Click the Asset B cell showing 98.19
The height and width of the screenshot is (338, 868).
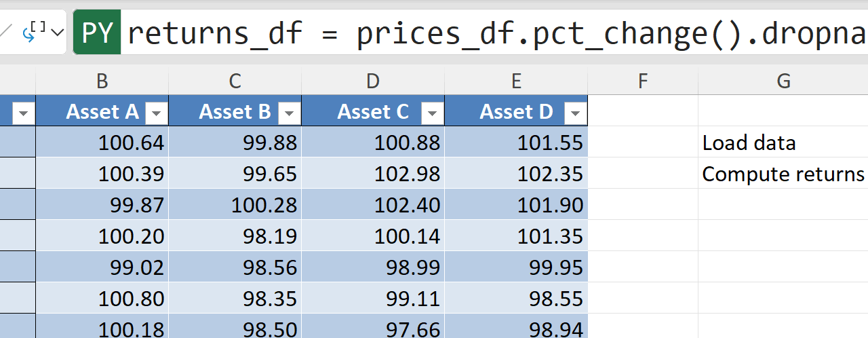click(235, 236)
